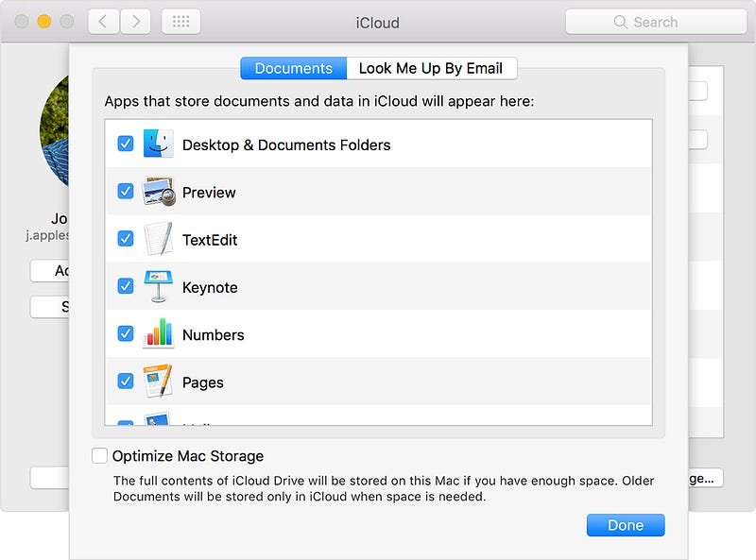
Task: Switch to the Documents tab
Action: pos(293,68)
